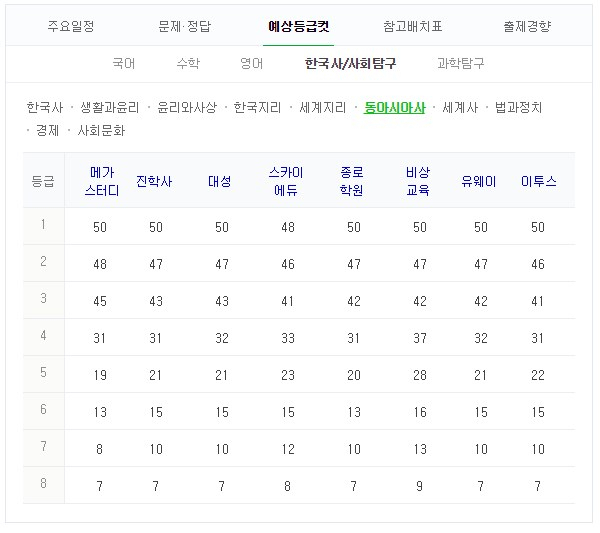Select 사회문화 subject link

[x=101, y=130]
